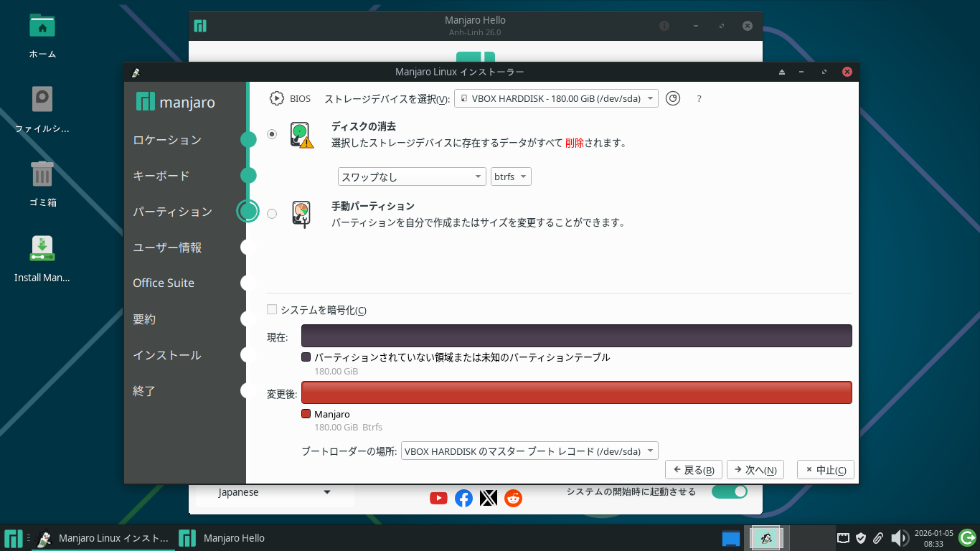980x551 pixels.
Task: Click the Anh-Linh 26.0 subtitle in Manjaro Hello
Action: click(475, 32)
